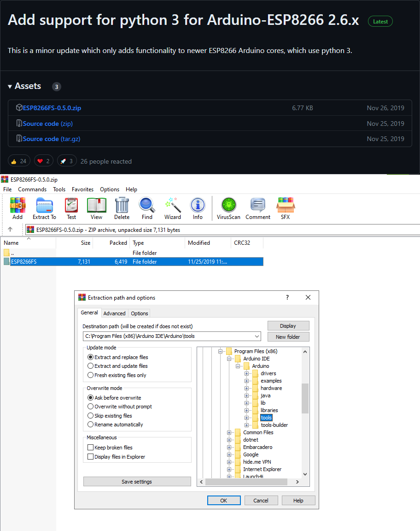The height and width of the screenshot is (531, 420).
Task: Expand the libraries folder node
Action: pos(247,410)
